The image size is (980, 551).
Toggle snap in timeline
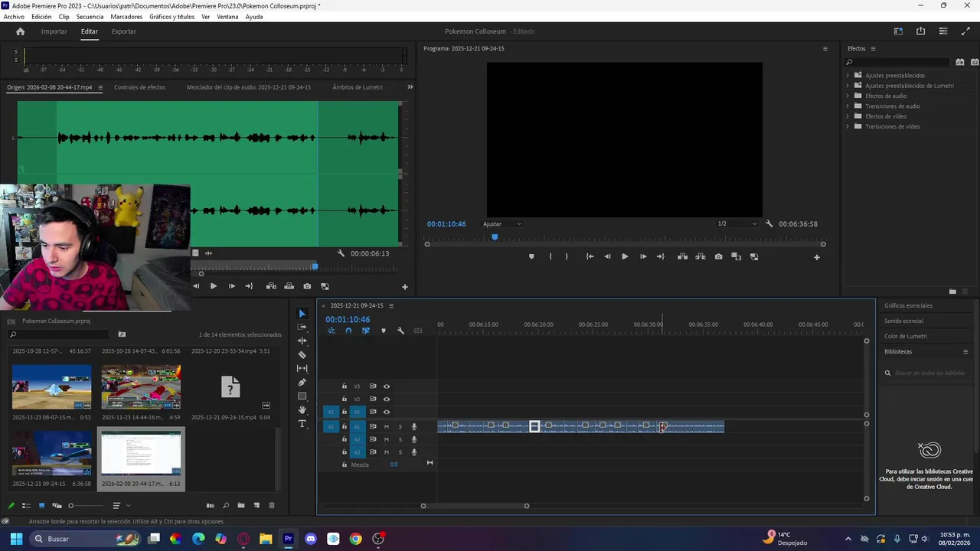(x=348, y=331)
